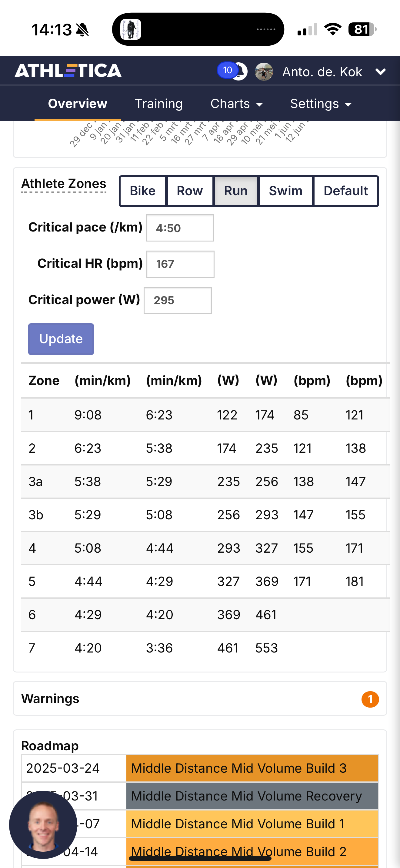Go to the Training tab
The width and height of the screenshot is (400, 868).
click(158, 104)
